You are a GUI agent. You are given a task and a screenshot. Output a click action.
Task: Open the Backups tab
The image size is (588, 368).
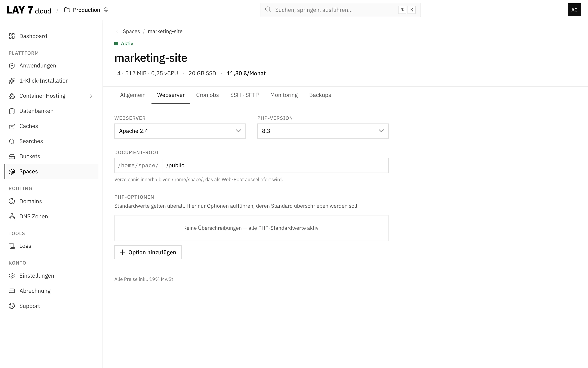320,95
